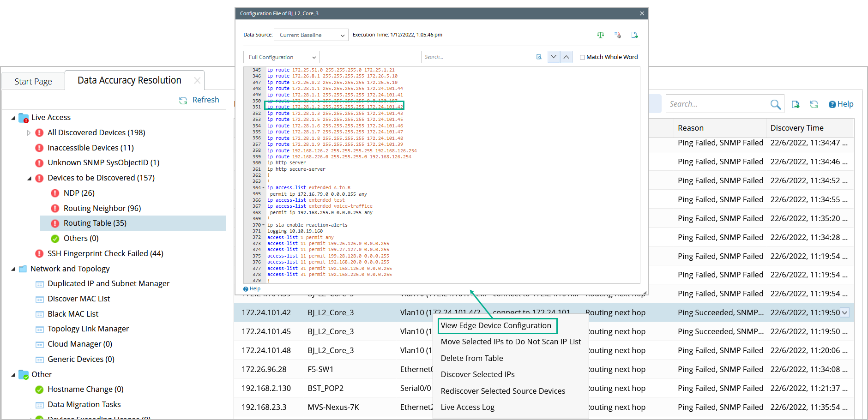Jump to previous search match arrow

tap(567, 57)
